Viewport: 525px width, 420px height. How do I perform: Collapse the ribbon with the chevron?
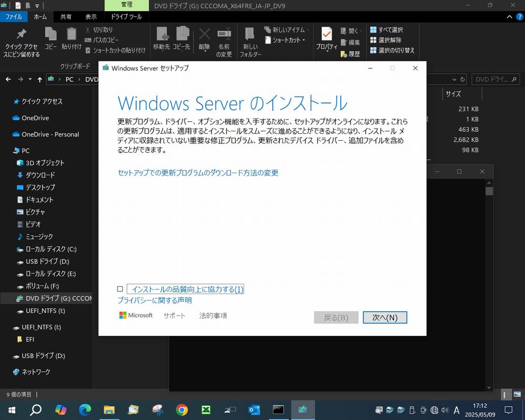tap(509, 17)
